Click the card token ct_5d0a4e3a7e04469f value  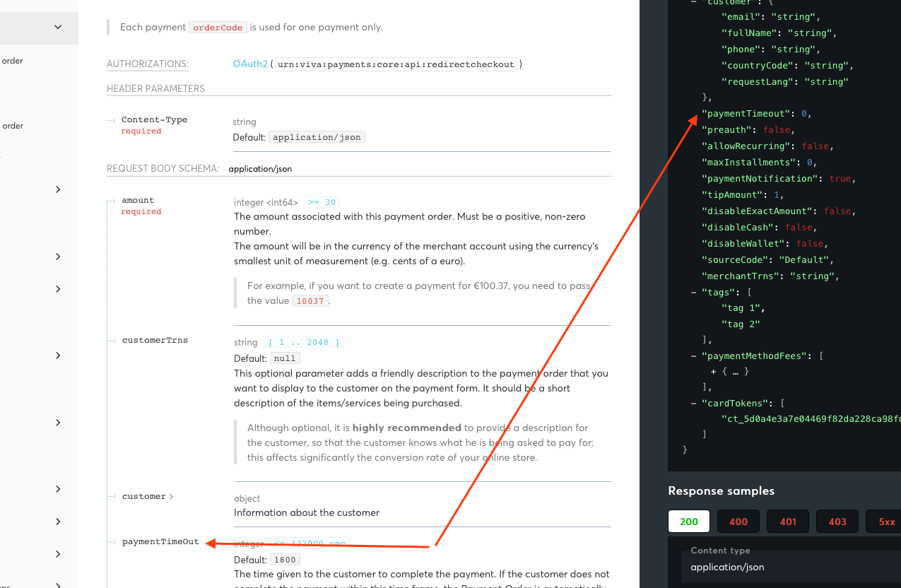pyautogui.click(x=811, y=418)
